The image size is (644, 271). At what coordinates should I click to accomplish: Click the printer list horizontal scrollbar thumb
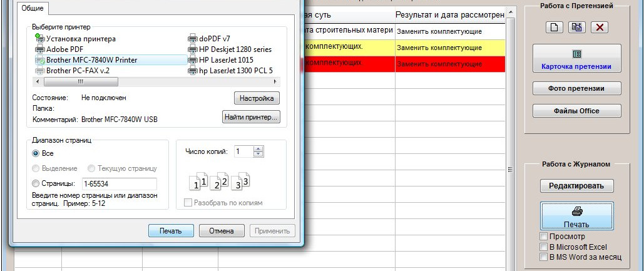tap(81, 81)
